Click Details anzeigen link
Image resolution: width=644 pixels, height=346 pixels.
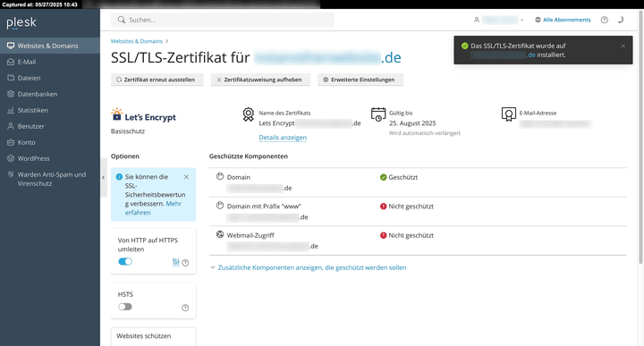pyautogui.click(x=283, y=138)
